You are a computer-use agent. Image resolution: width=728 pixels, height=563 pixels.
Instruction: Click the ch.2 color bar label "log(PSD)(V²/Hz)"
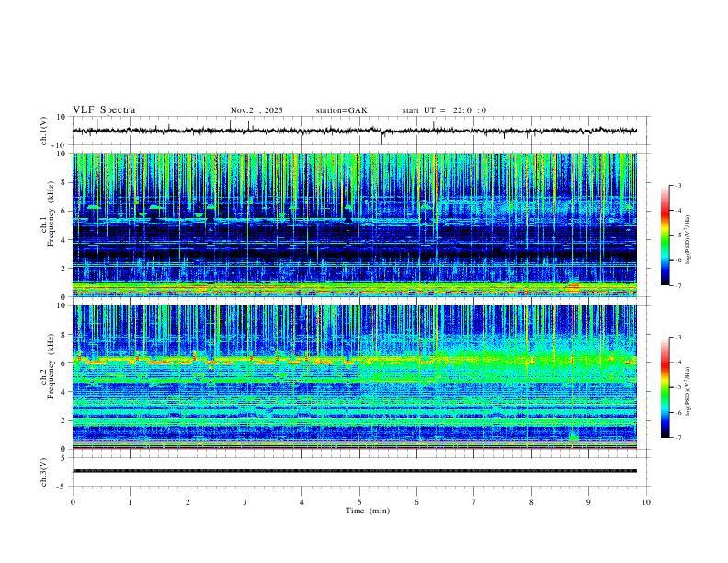(688, 392)
